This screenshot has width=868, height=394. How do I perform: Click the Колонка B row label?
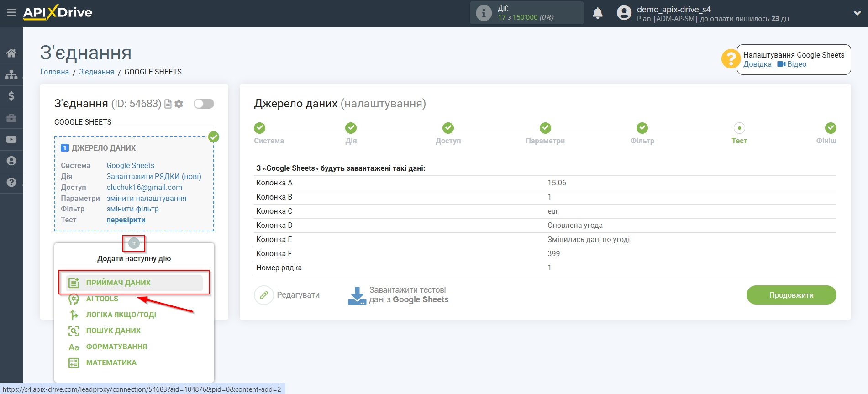(274, 197)
